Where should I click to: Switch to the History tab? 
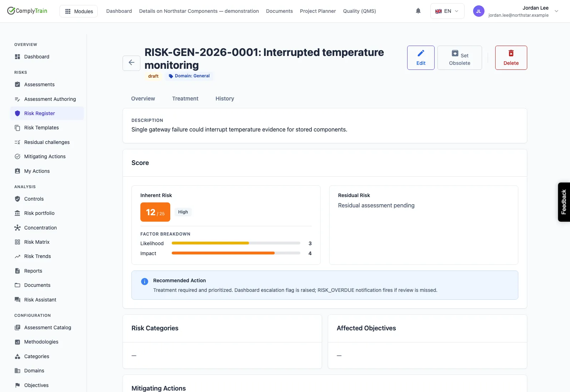tap(225, 99)
